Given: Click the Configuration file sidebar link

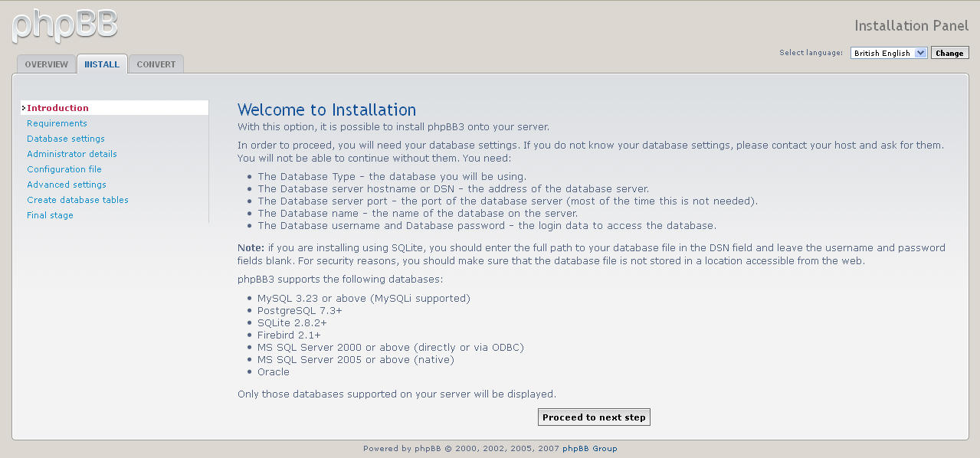Looking at the screenshot, I should tap(64, 169).
